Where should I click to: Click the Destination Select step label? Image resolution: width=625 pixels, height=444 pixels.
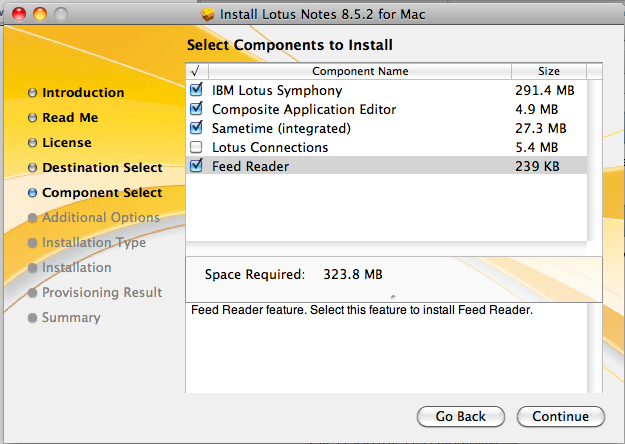[x=102, y=167]
